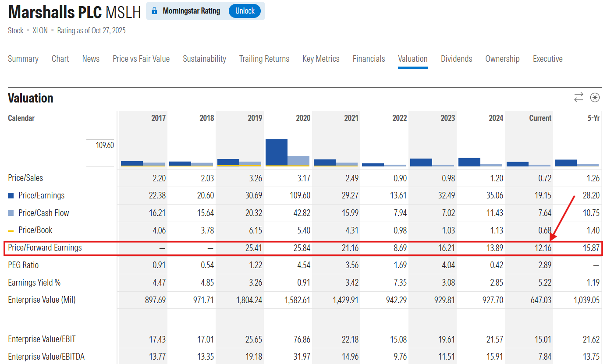
Task: Click the swap arrows icon above the table
Action: coord(579,97)
